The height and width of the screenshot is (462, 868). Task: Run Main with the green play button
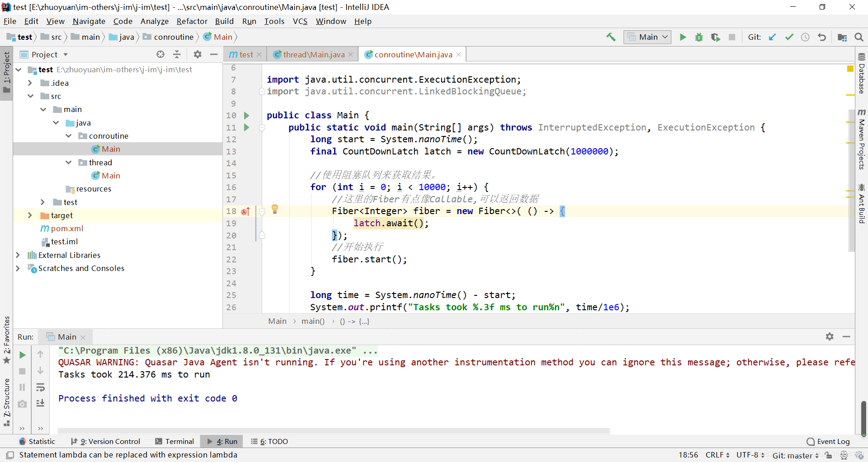[683, 37]
